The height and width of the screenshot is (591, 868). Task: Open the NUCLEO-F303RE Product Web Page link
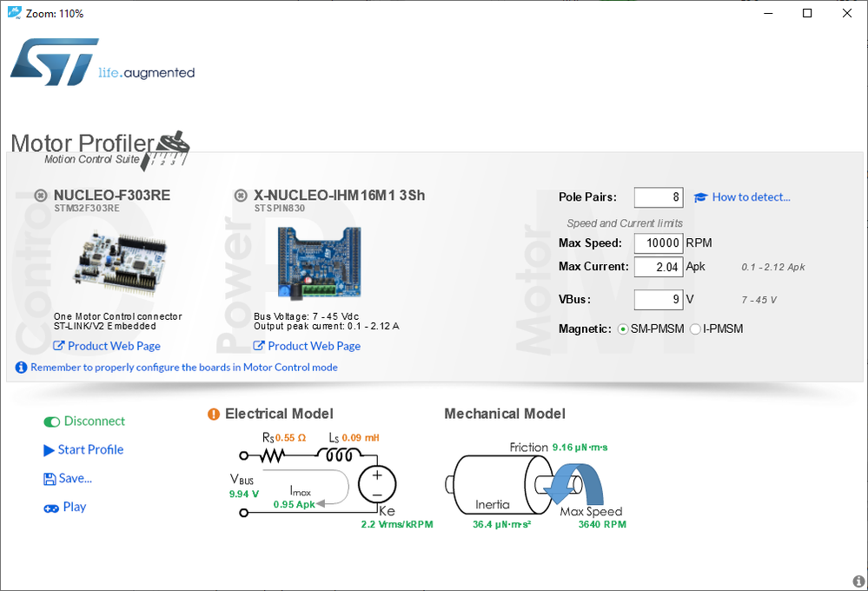point(107,346)
